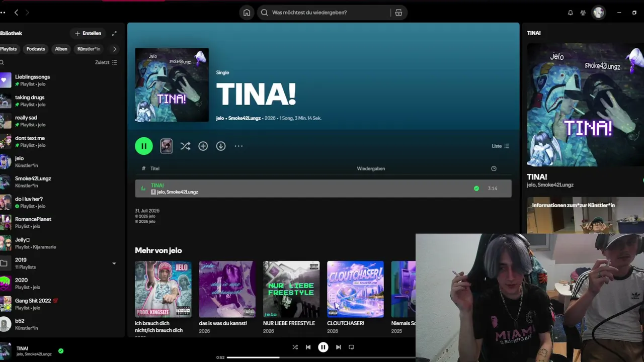Open more options for the TINA! single
644x362 pixels.
pyautogui.click(x=238, y=146)
